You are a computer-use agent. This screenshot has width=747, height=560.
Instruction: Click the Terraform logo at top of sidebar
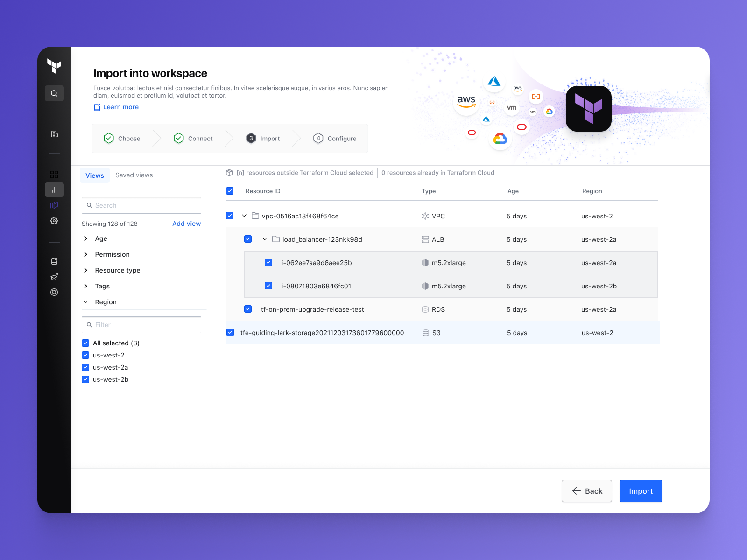54,67
